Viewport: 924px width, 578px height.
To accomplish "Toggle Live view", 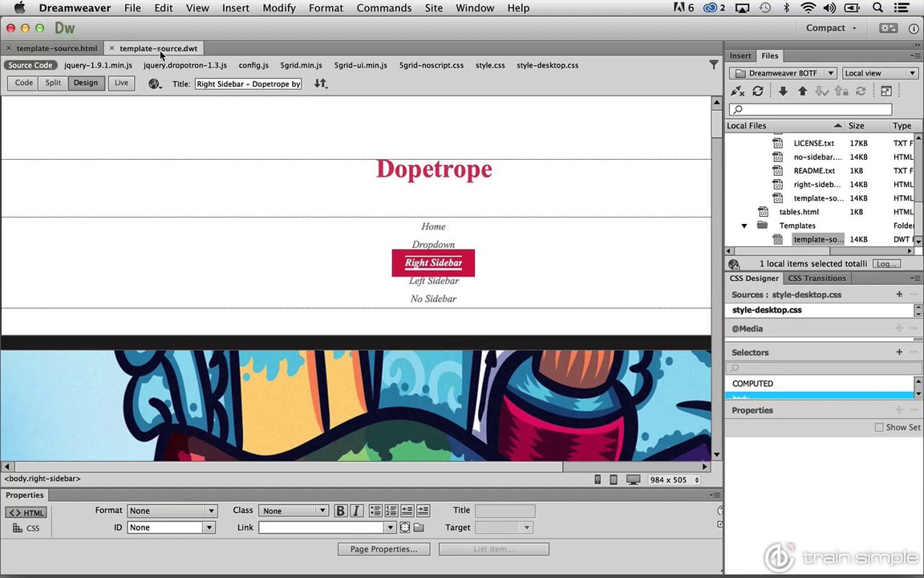I will (x=121, y=83).
